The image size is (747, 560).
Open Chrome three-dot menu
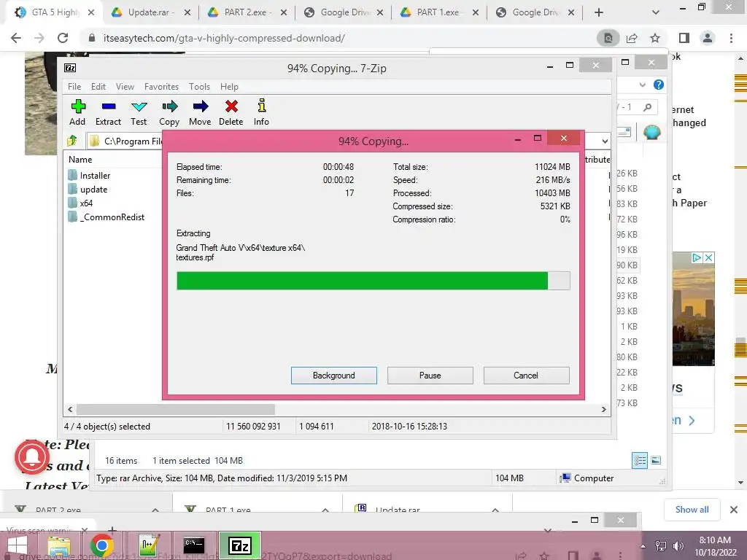(731, 38)
